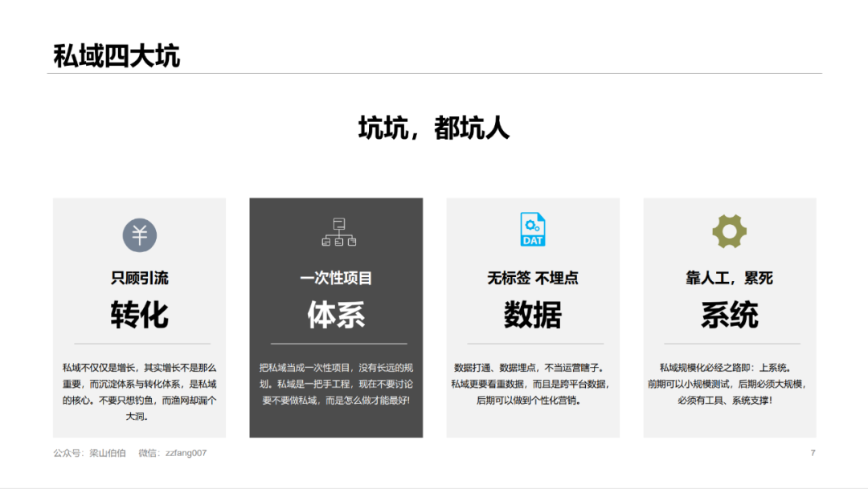Click paragraph starting 私域不仅仅是增长
Image resolution: width=868 pixels, height=489 pixels.
[x=140, y=392]
